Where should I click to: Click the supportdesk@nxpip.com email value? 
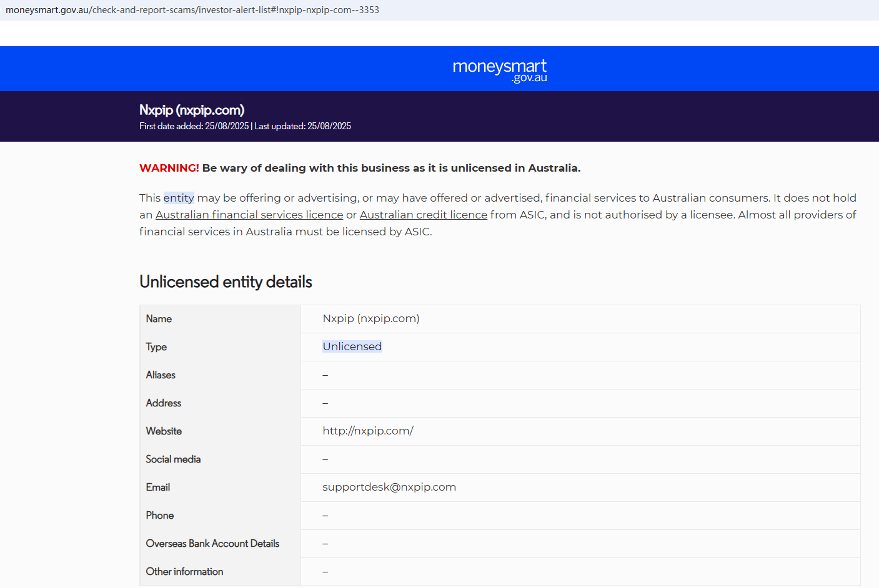coord(389,487)
